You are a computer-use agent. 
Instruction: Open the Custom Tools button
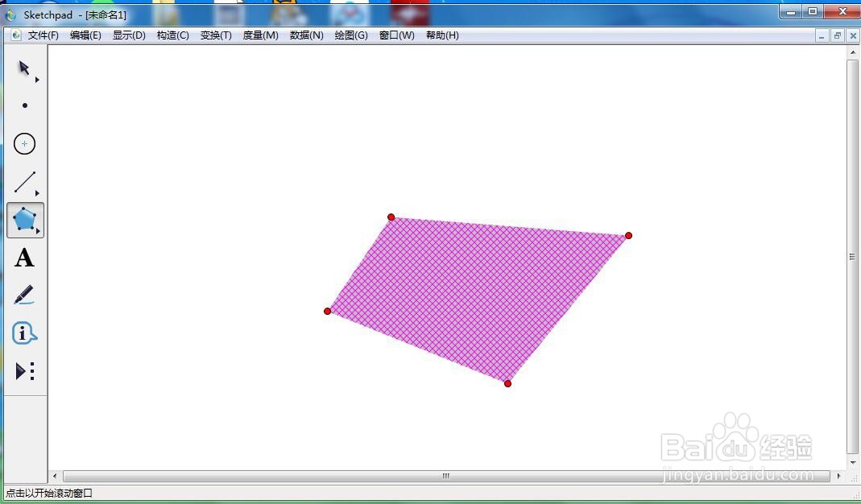[25, 371]
